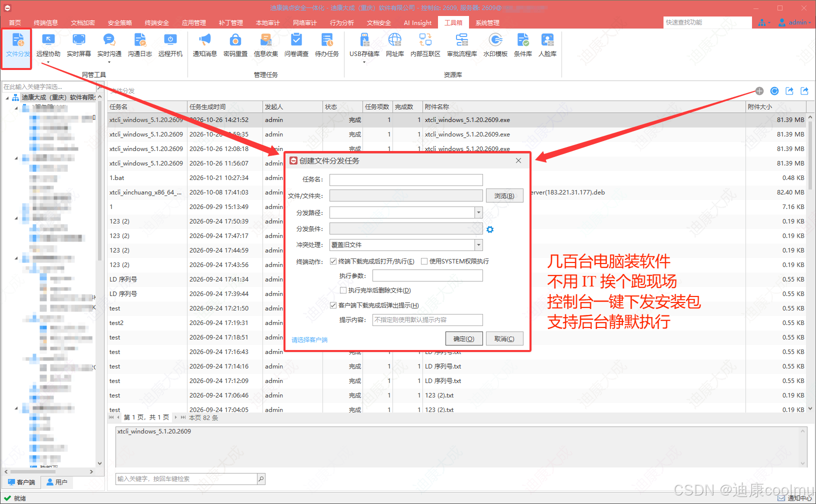Open the 远程开机 remote power-on tool
Screen dimensions: 816x504
170,45
